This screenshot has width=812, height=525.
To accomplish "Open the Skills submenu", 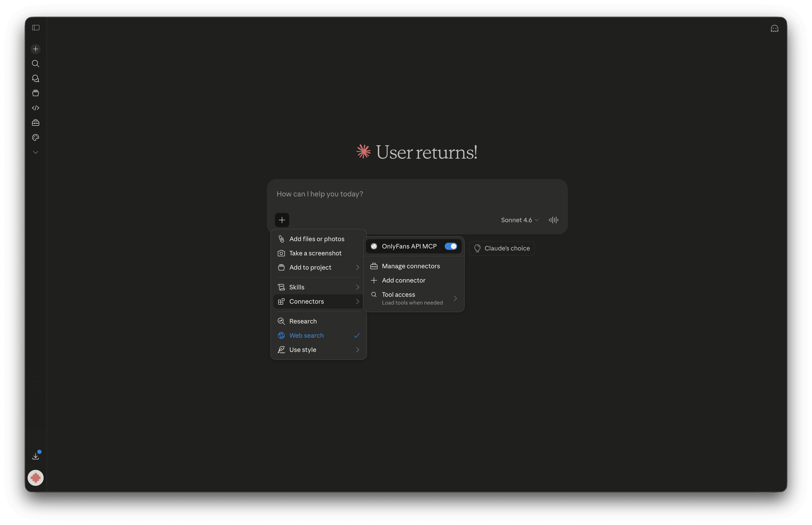I will pos(318,287).
